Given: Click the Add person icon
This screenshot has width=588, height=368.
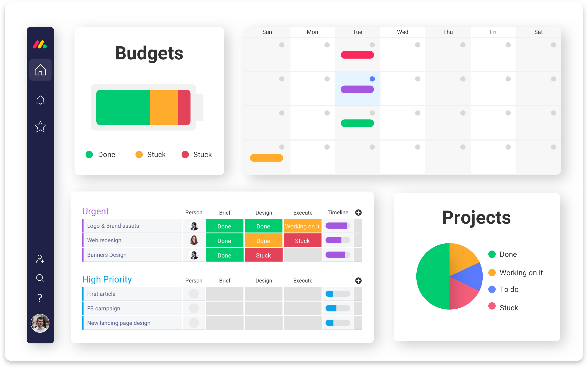Looking at the screenshot, I should tap(41, 259).
